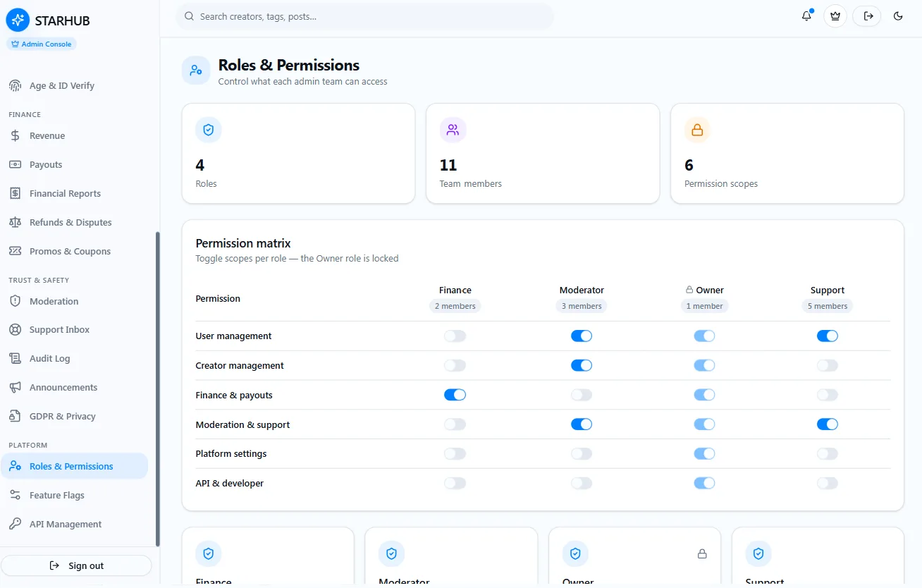Click the Payouts banknote icon
Screen dimensions: 922x588
pos(15,164)
